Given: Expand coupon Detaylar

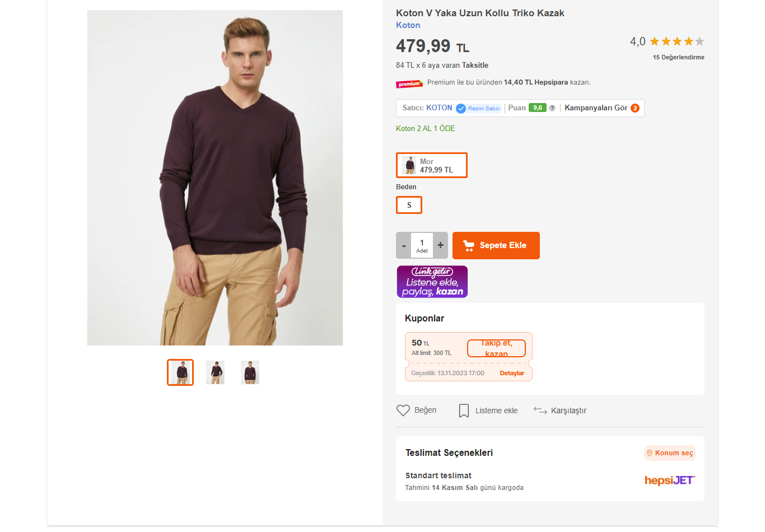Looking at the screenshot, I should [512, 373].
